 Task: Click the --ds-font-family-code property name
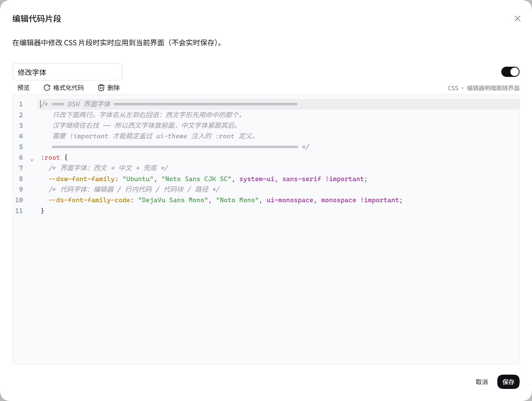click(x=89, y=200)
